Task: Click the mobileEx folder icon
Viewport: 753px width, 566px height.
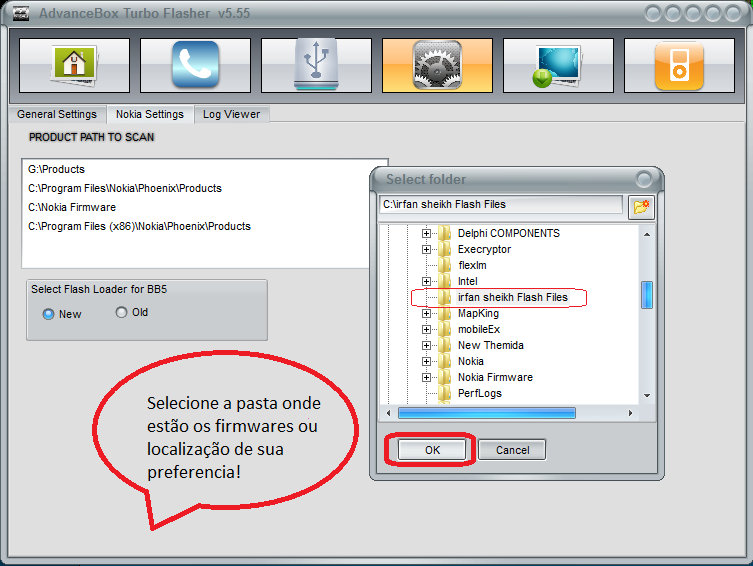Action: tap(445, 329)
